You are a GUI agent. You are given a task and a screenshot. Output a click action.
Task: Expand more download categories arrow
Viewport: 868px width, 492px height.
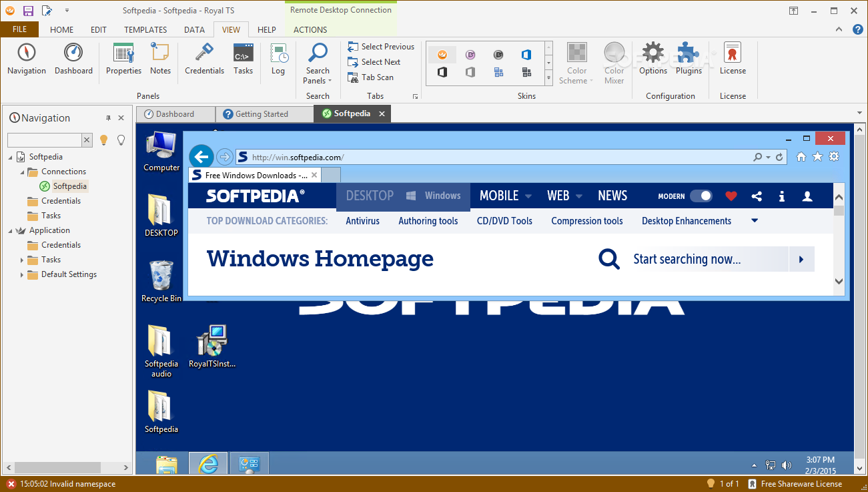coord(755,221)
